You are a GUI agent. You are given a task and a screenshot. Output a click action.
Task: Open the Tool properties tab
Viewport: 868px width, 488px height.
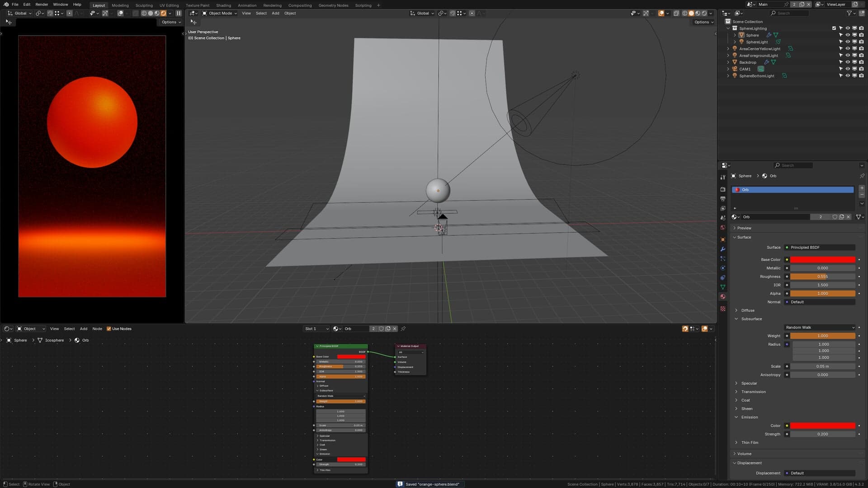[x=723, y=177]
